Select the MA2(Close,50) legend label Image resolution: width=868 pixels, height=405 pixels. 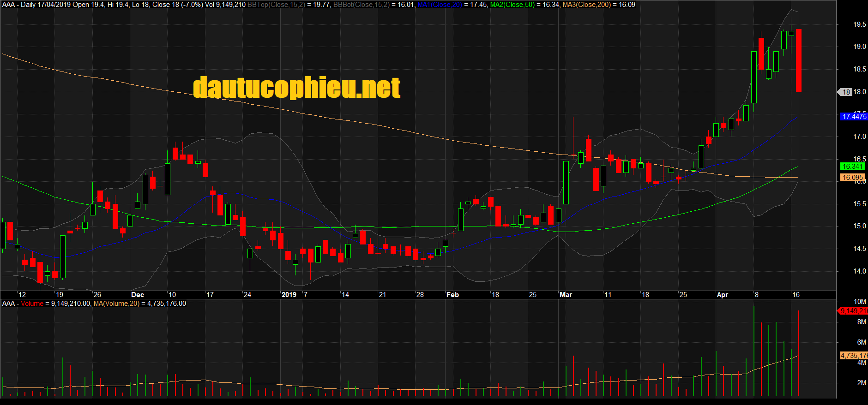[x=512, y=5]
